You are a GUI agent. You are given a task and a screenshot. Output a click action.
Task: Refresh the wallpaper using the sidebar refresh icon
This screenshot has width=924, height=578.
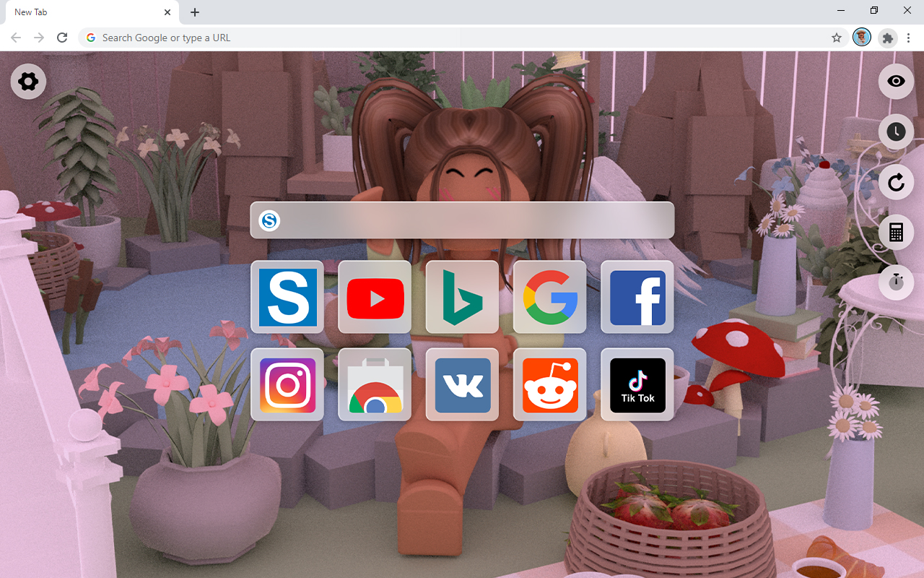click(x=896, y=182)
